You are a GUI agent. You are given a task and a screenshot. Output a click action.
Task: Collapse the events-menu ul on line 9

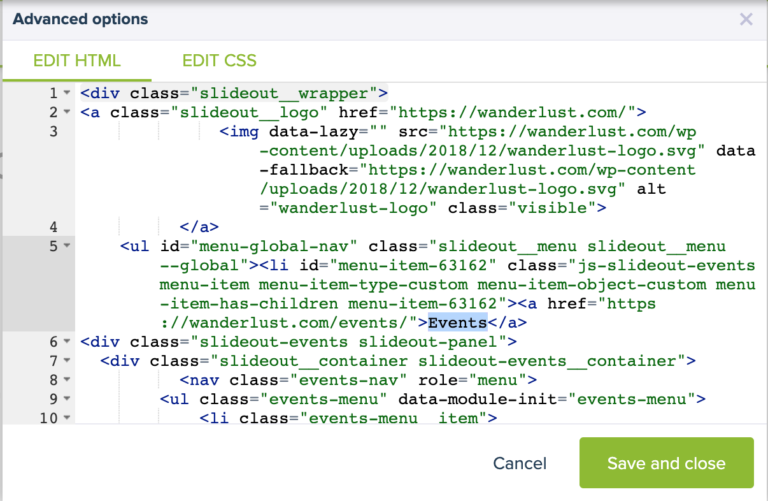coord(66,399)
